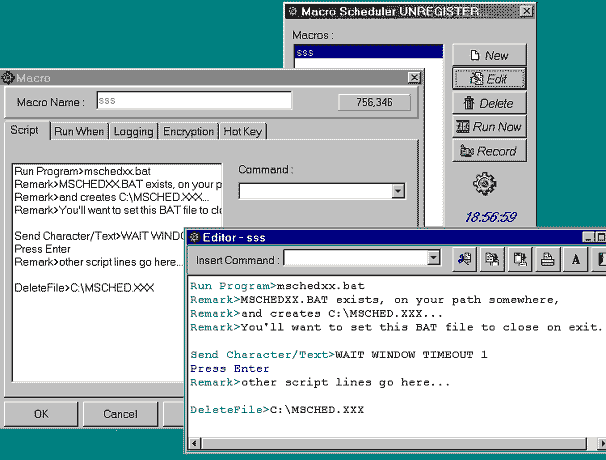Select 'Remark>other script lines' in Macro list
This screenshot has width=606, height=460.
point(99,262)
